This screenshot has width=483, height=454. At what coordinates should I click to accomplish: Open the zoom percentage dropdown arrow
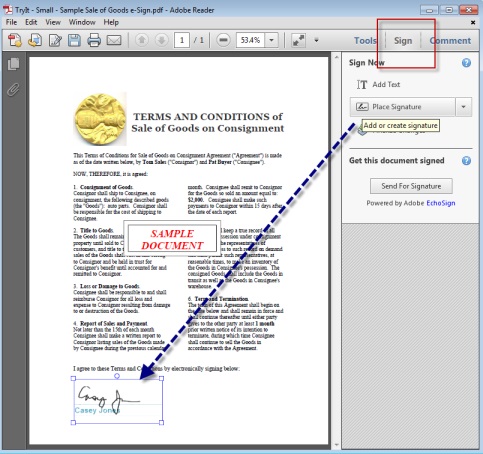click(272, 40)
